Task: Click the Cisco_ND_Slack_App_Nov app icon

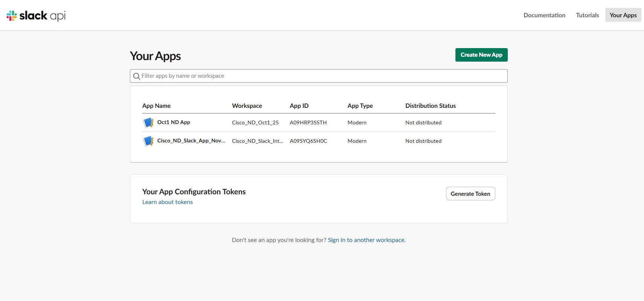Action: click(x=148, y=141)
